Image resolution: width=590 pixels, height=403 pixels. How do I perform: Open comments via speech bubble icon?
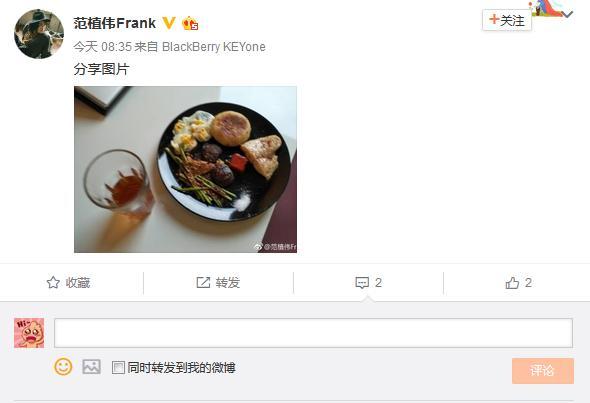click(x=362, y=283)
